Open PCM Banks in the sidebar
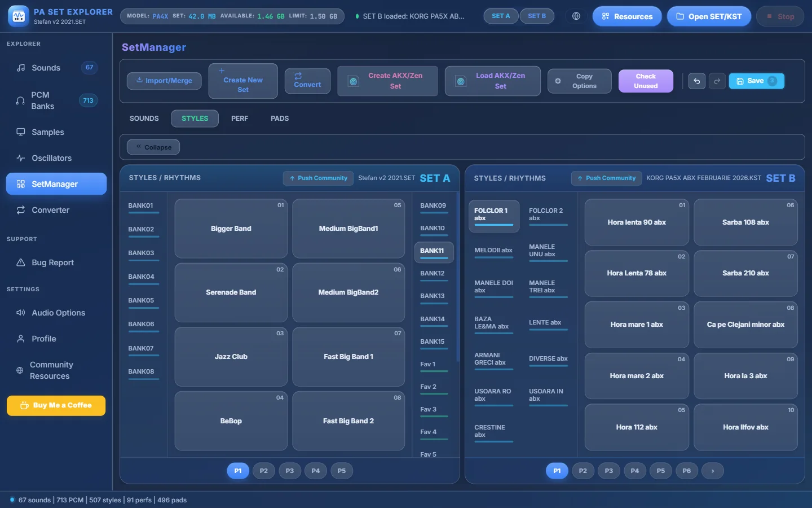The image size is (812, 508). pyautogui.click(x=56, y=100)
